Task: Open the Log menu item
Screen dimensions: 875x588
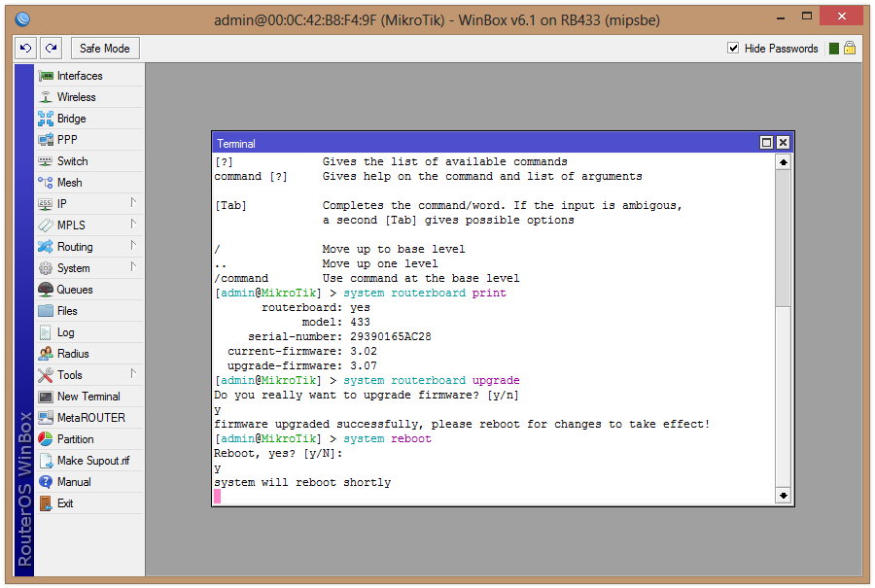Action: tap(89, 332)
